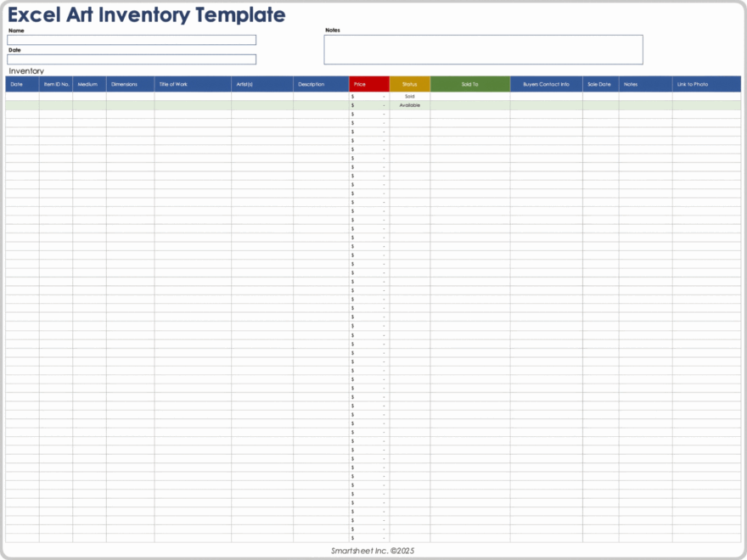Click the Notes column header in the table
Screen dimensions: 747x560
click(x=645, y=84)
